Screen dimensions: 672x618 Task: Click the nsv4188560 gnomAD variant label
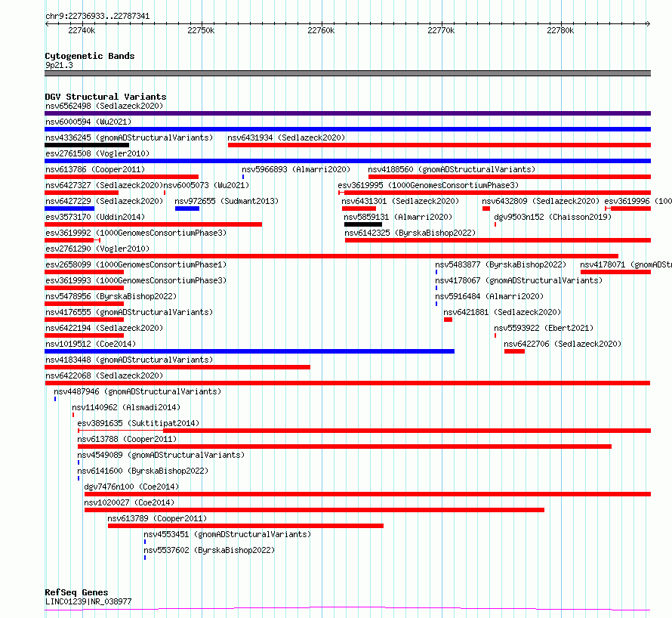tap(452, 169)
